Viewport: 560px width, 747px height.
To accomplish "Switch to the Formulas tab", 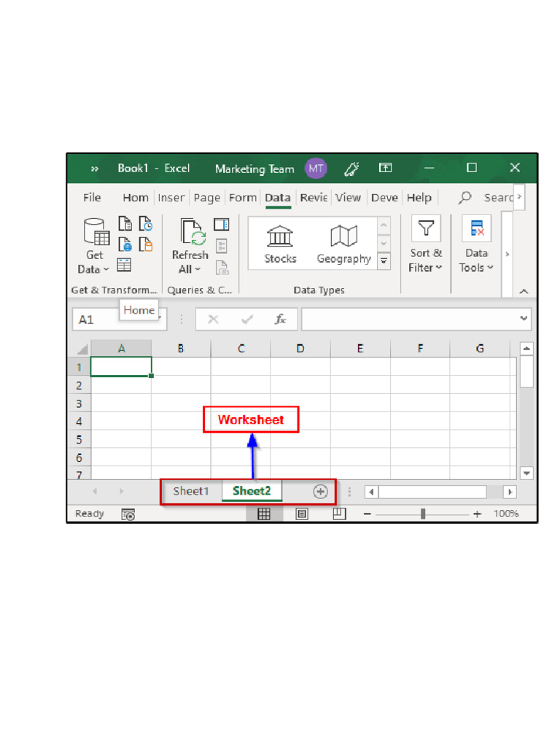I will (242, 197).
